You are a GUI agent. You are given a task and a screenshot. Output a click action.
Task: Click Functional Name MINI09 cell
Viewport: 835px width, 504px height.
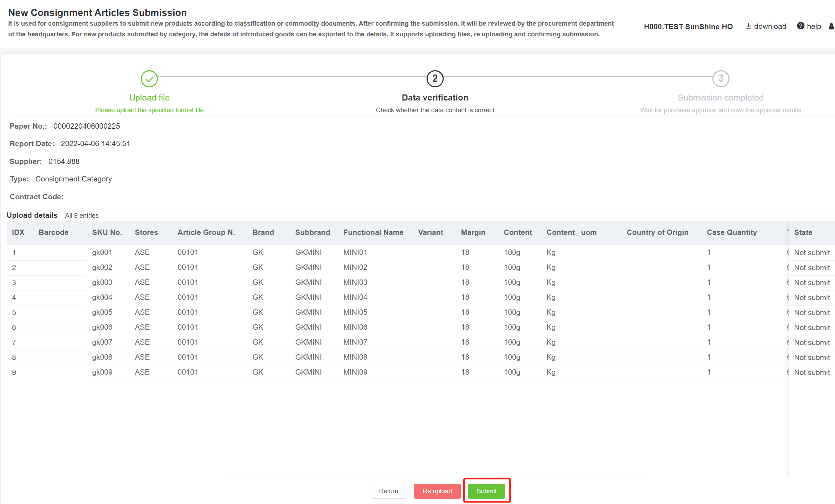pos(355,372)
